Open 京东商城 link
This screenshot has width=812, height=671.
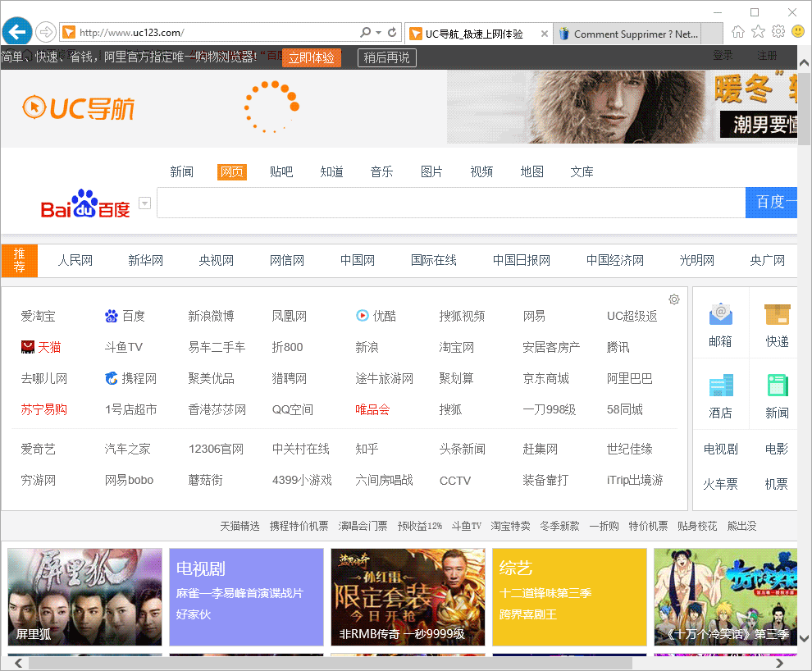545,378
